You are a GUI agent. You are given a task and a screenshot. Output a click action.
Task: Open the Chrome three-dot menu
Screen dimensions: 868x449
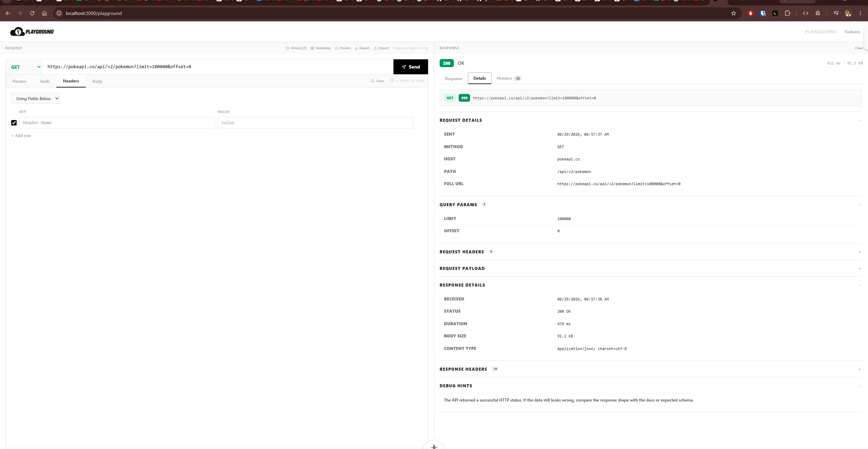(861, 13)
